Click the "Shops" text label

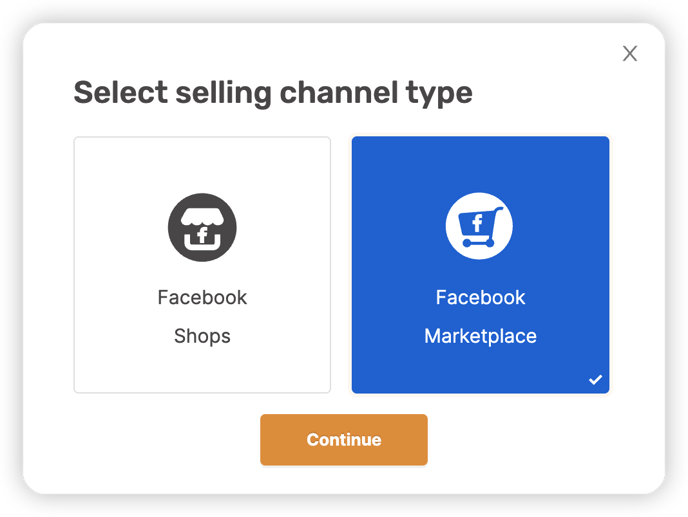pyautogui.click(x=202, y=336)
